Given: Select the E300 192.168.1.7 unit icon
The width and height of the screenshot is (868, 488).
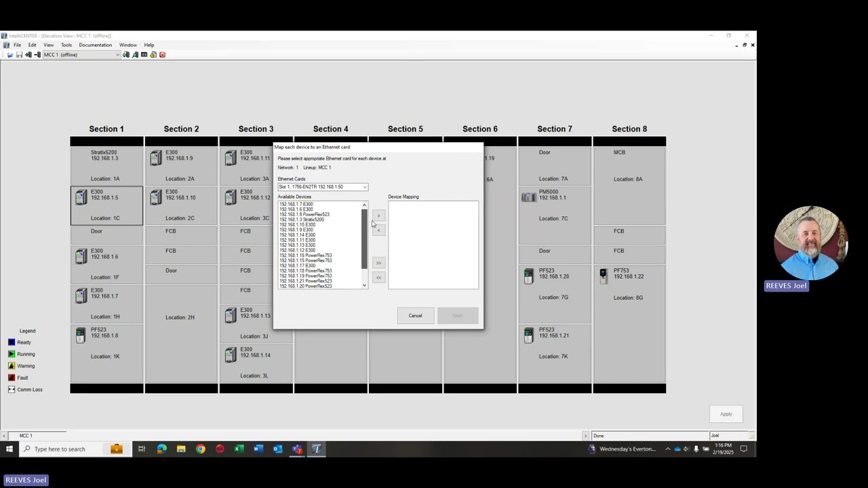Looking at the screenshot, I should pyautogui.click(x=81, y=295).
